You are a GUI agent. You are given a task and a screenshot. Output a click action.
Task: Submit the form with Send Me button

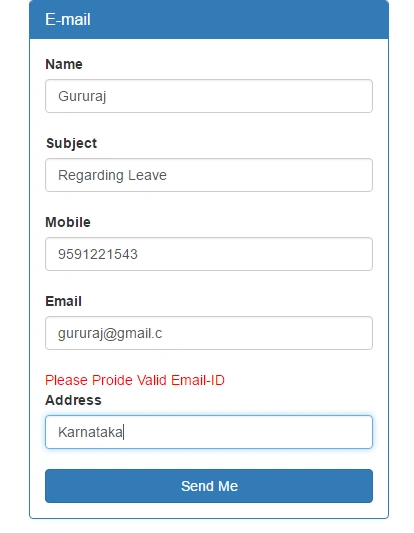click(209, 486)
